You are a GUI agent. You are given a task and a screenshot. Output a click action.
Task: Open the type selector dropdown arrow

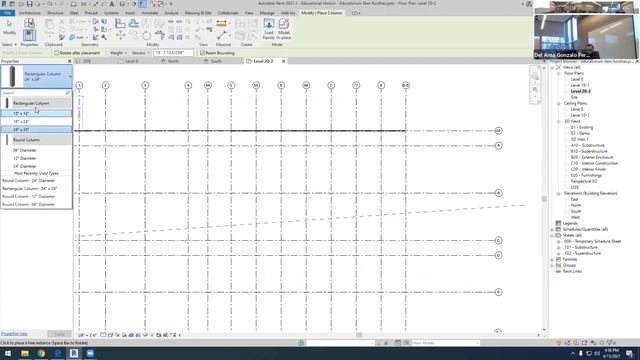tap(70, 76)
